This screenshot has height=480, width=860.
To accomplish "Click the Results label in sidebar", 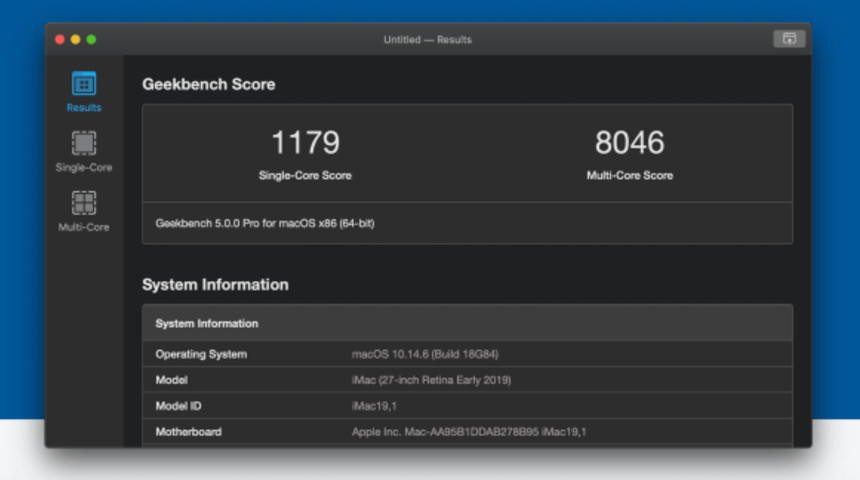I will pos(84,108).
